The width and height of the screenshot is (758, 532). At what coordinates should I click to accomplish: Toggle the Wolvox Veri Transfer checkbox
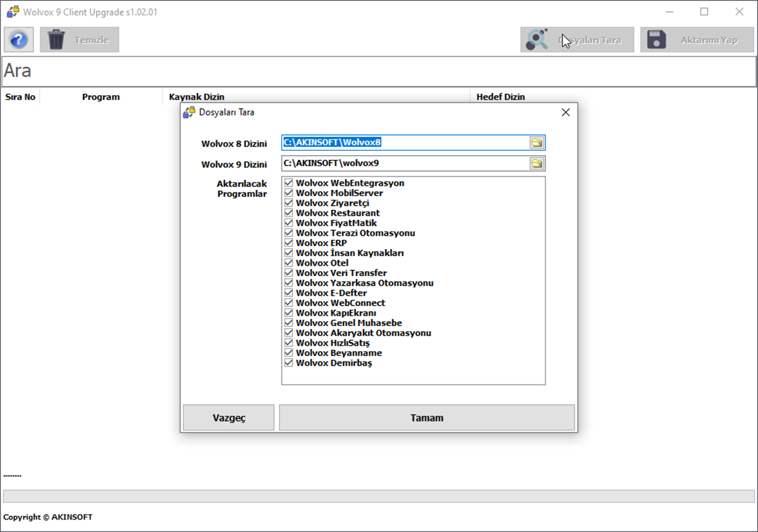pyautogui.click(x=289, y=273)
